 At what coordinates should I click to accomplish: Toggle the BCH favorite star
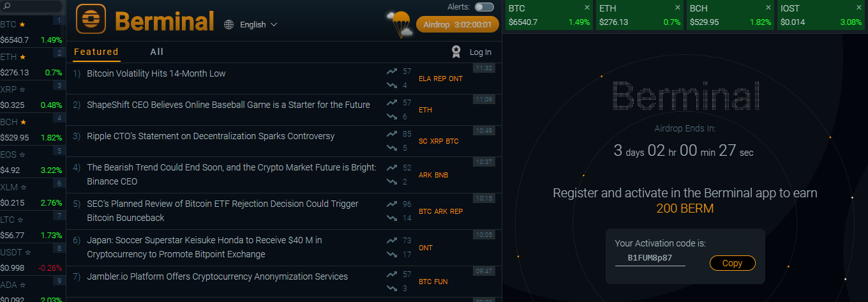click(22, 121)
